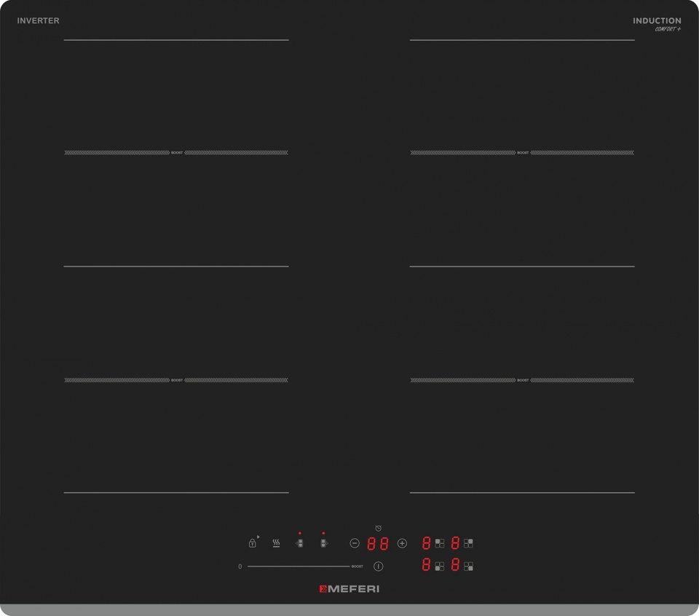Click the INDUCTION Comfort+ label

tap(657, 24)
